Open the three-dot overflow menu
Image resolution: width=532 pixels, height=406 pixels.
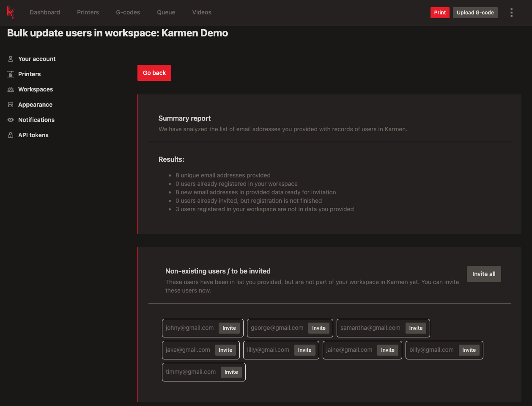tap(511, 12)
